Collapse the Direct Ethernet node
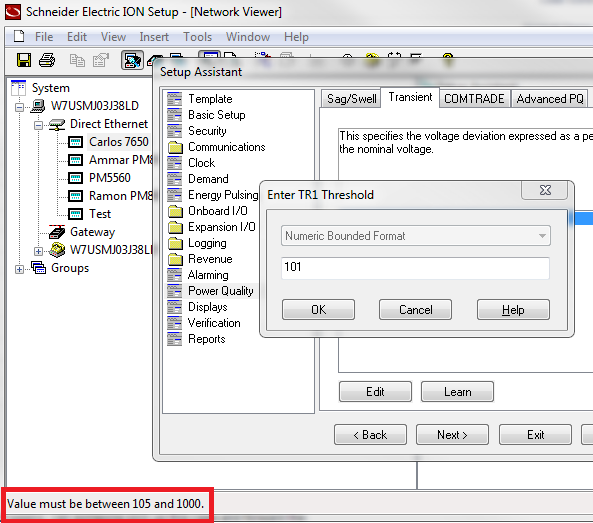Screen dimensions: 593x523 38,125
